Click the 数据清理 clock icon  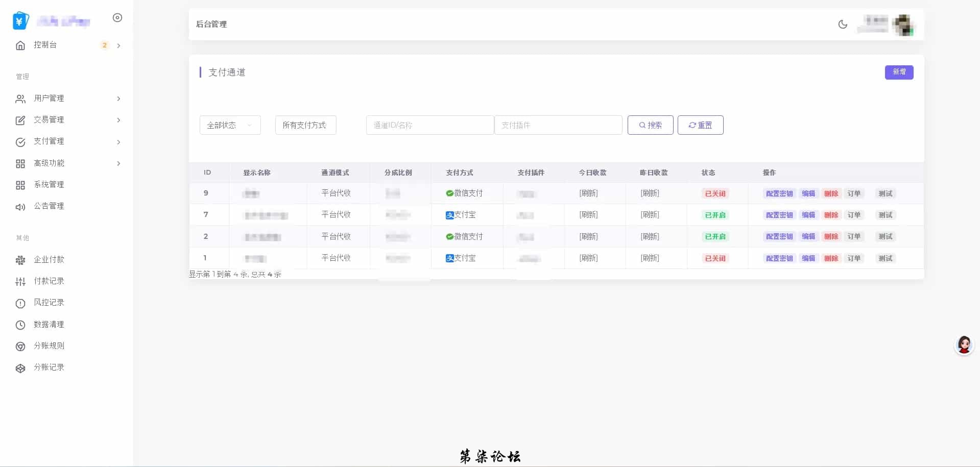tap(20, 325)
